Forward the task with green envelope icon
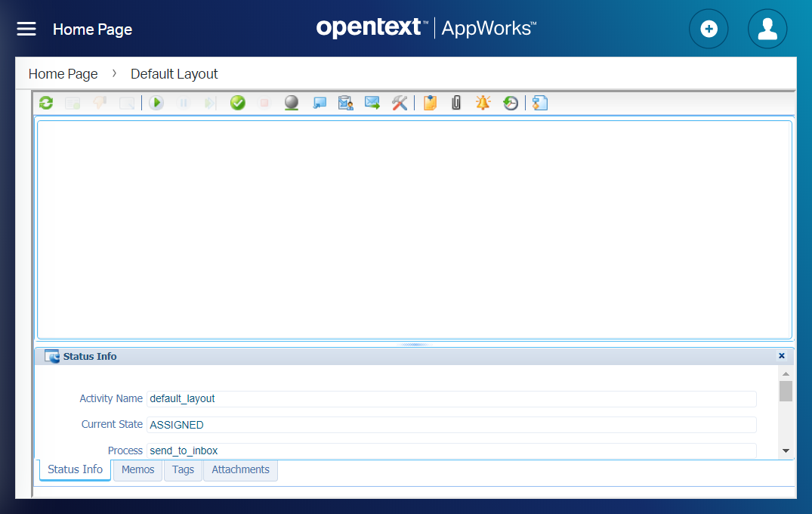The width and height of the screenshot is (812, 514). click(x=372, y=103)
